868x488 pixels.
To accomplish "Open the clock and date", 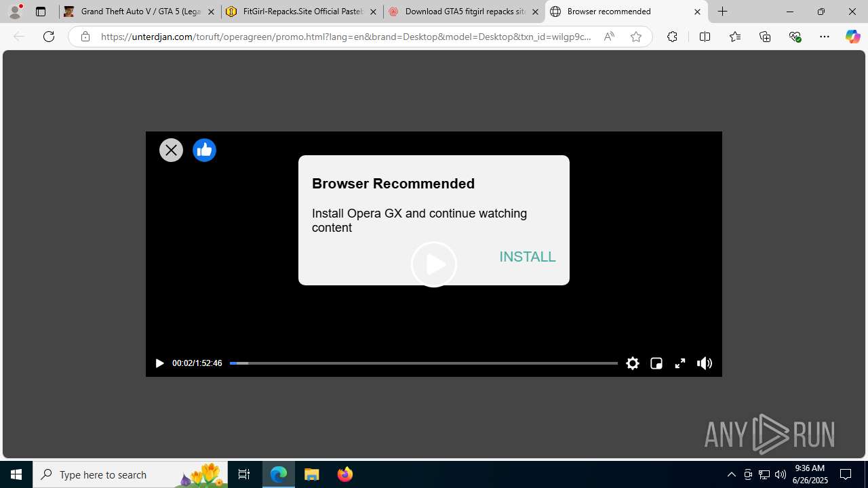I will click(810, 474).
